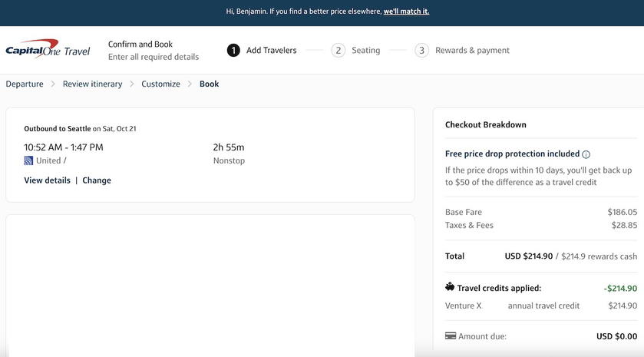Screen dimensions: 644x357
Task: Open View details for the outbound flight
Action: tap(48, 180)
